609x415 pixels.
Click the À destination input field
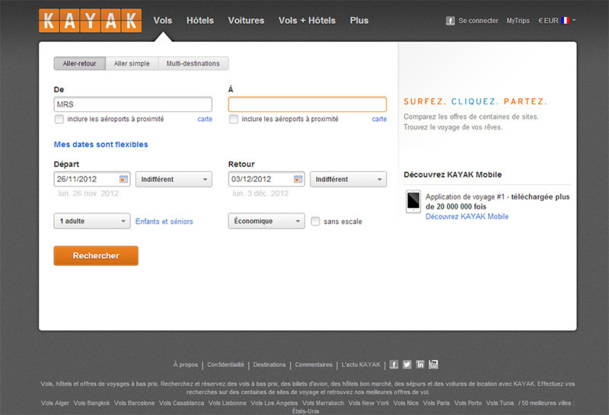(307, 104)
